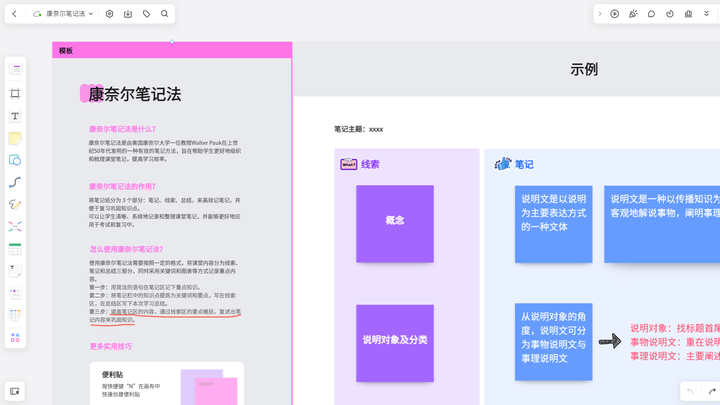The width and height of the screenshot is (720, 405).
Task: Click the clapping hands icon next to 笔记
Action: click(x=503, y=163)
